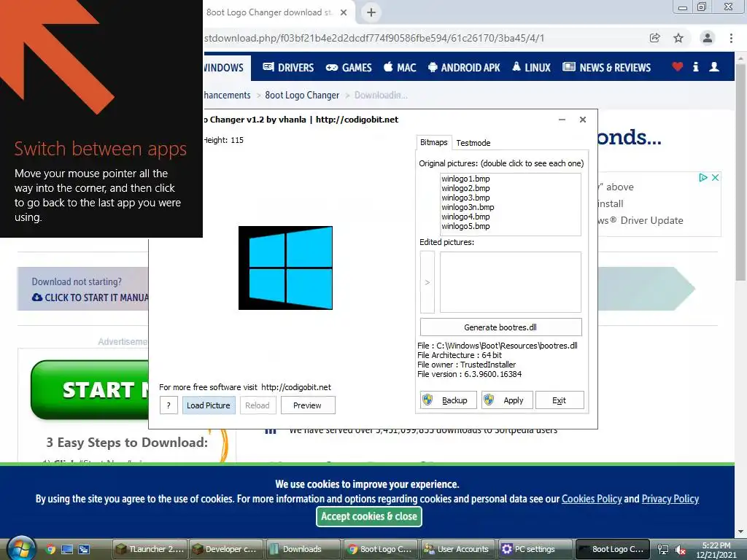Viewport: 747px width, 560px height.
Task: Click the share page icon in address bar
Action: point(654,38)
